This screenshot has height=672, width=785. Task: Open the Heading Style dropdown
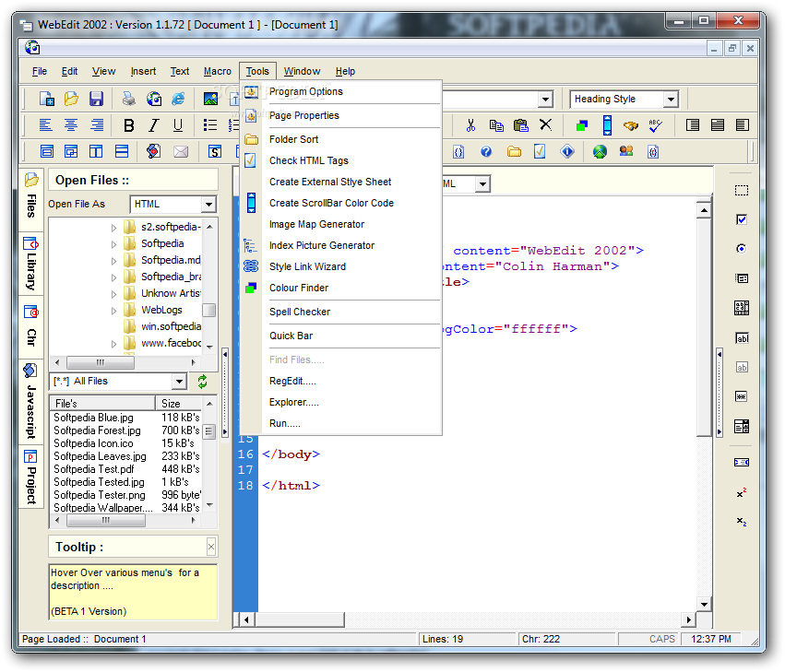click(671, 99)
